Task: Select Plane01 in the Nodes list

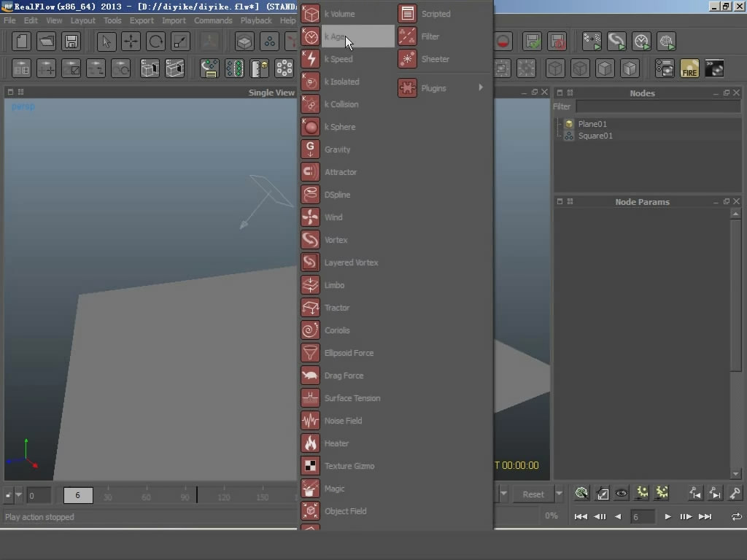Action: 592,124
